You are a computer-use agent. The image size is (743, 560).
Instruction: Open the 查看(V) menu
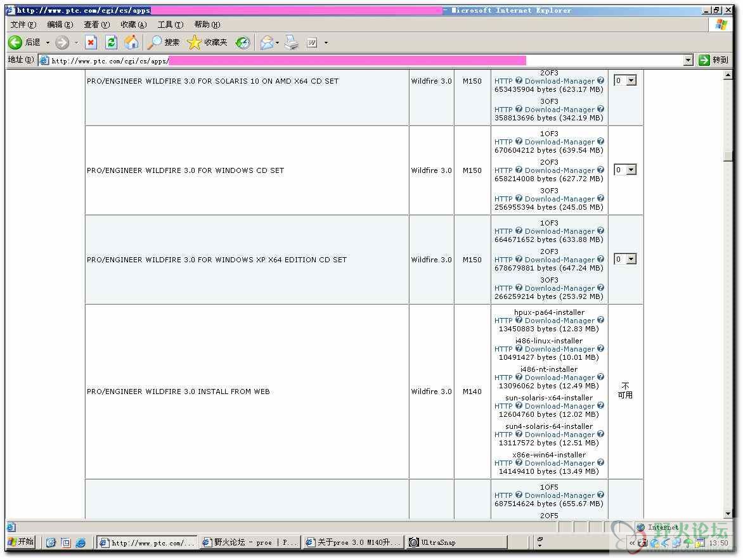pos(96,25)
